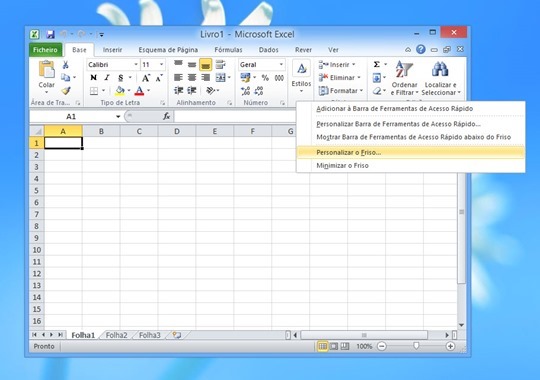This screenshot has height=380, width=540.
Task: Click the horizontal scrollbar thumb
Action: (364, 335)
